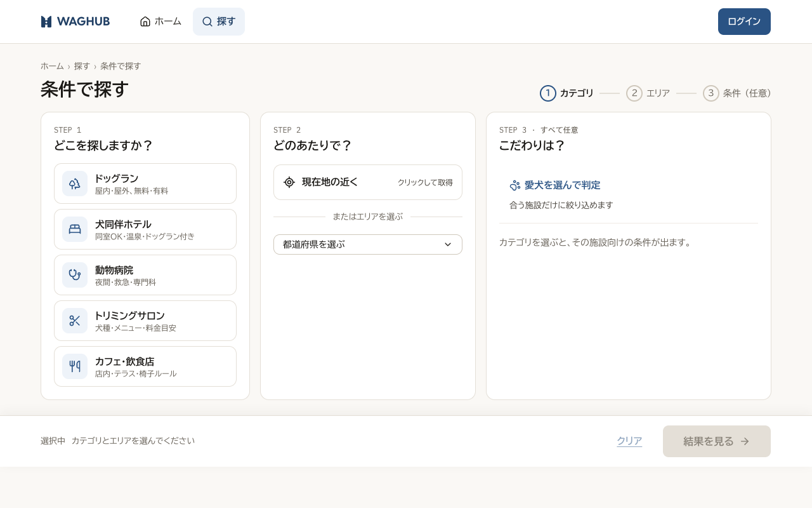Click 条件で探す in the breadcrumb
Image resolution: width=812 pixels, height=508 pixels.
pos(121,66)
